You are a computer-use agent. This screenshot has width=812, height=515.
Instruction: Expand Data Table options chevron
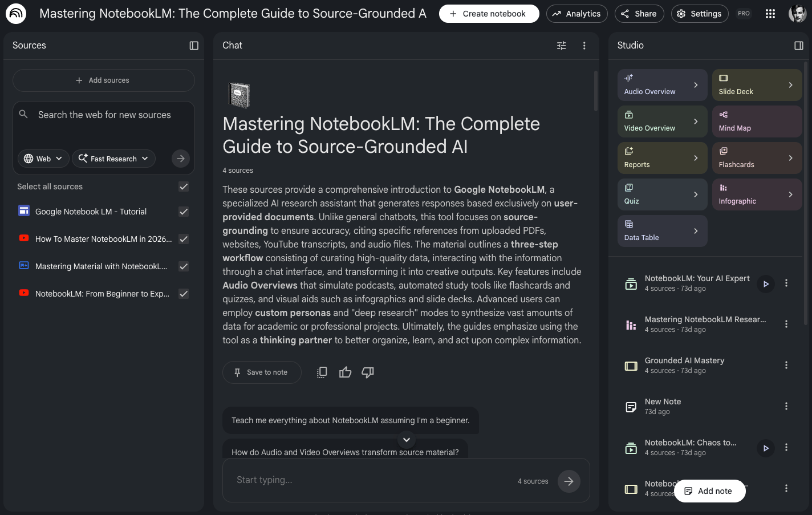click(x=696, y=231)
